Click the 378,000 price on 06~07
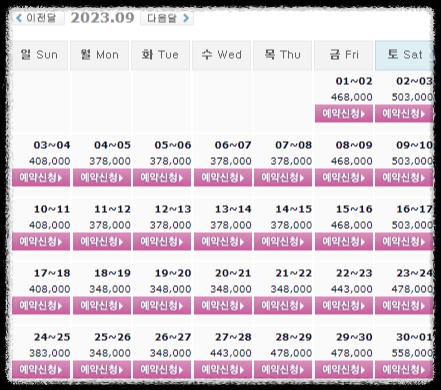 231,161
